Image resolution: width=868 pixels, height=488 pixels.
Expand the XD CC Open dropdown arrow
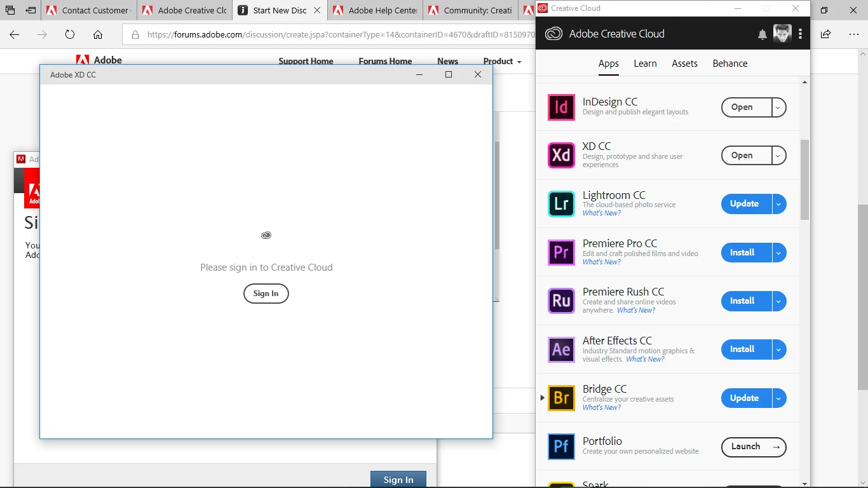pos(778,156)
